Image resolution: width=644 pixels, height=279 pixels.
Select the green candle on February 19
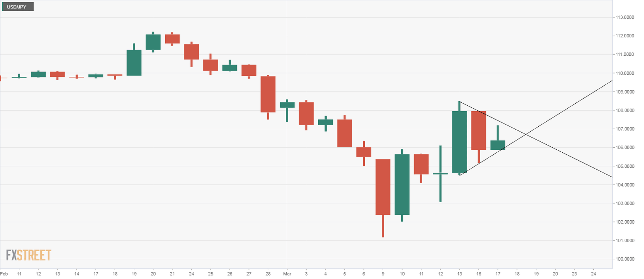pos(134,63)
